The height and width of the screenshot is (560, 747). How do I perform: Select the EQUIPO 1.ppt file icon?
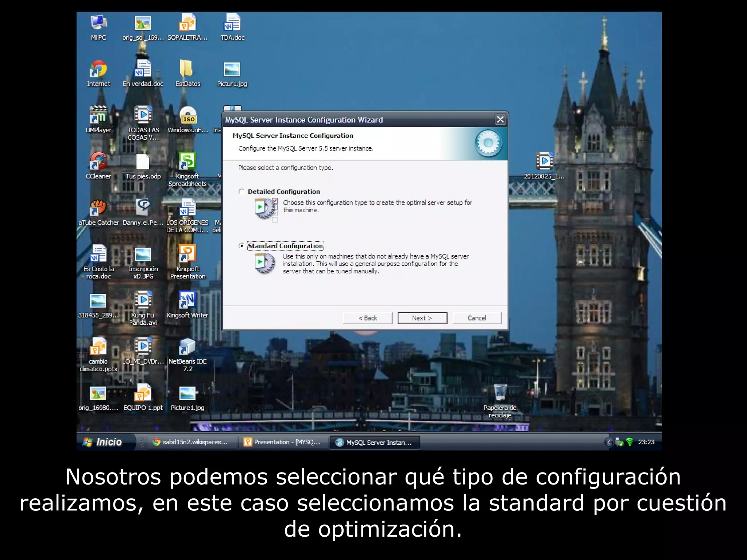143,393
